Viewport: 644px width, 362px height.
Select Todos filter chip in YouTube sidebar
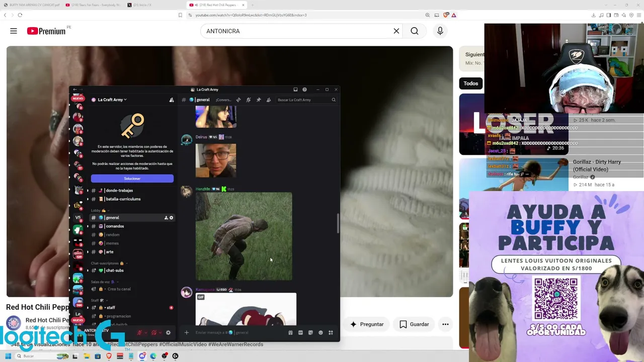[x=471, y=83]
